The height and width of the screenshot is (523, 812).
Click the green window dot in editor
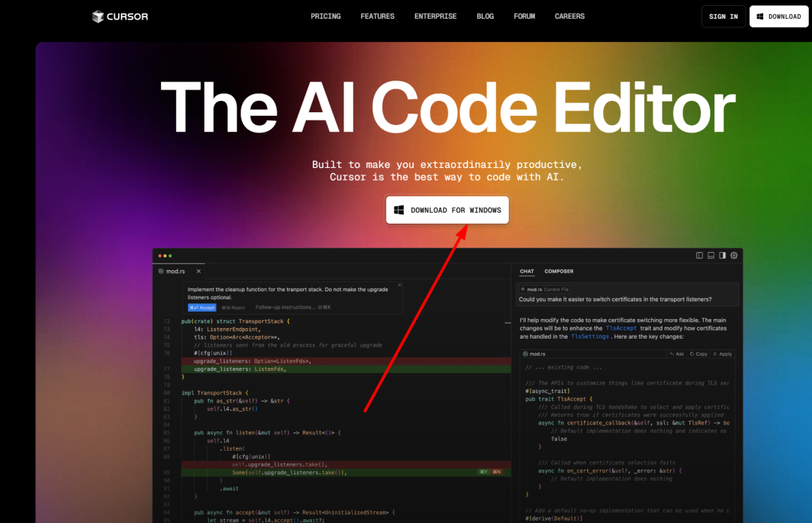pos(171,256)
